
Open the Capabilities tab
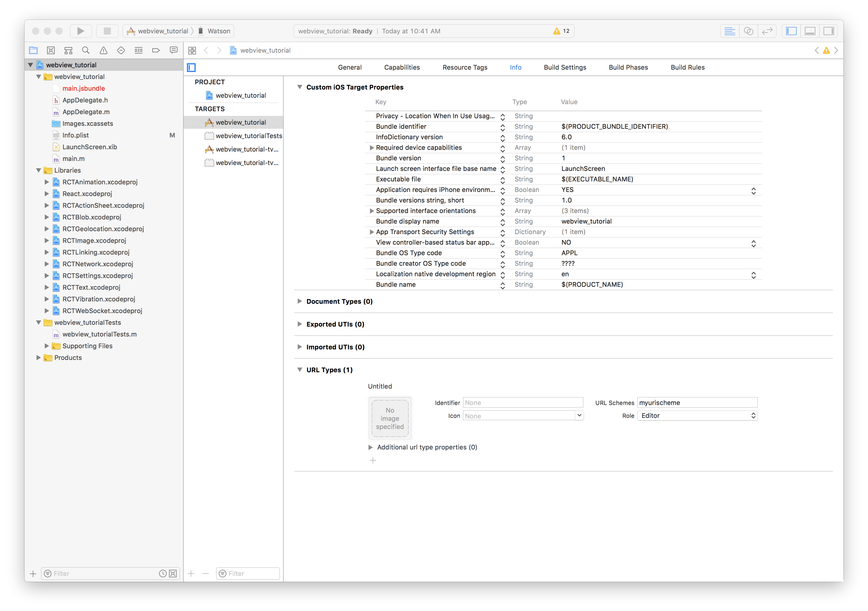[x=402, y=67]
